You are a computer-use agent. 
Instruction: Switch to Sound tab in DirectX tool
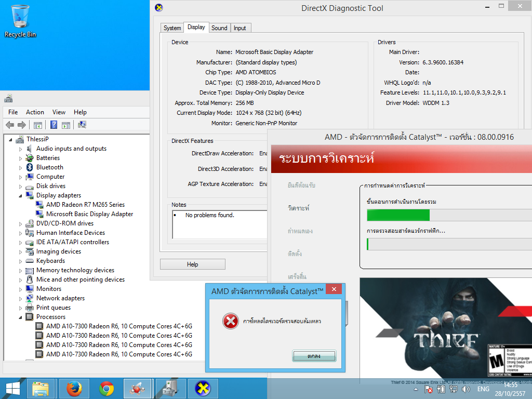(x=219, y=28)
